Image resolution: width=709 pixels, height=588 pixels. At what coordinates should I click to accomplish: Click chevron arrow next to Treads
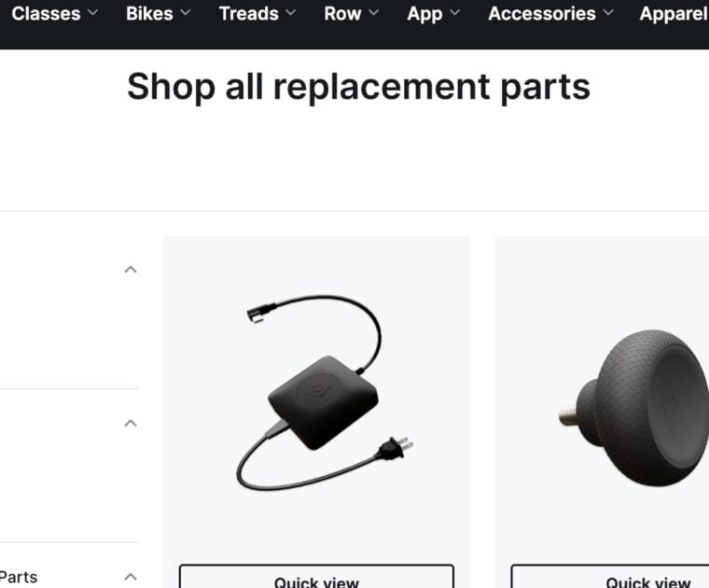pyautogui.click(x=291, y=13)
